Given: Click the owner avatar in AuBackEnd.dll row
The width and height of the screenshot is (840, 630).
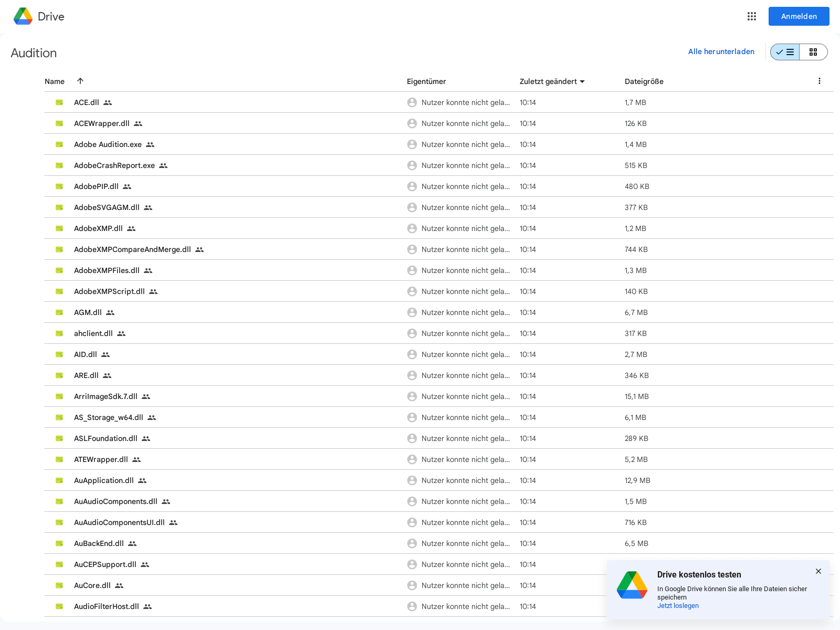Looking at the screenshot, I should pyautogui.click(x=412, y=543).
